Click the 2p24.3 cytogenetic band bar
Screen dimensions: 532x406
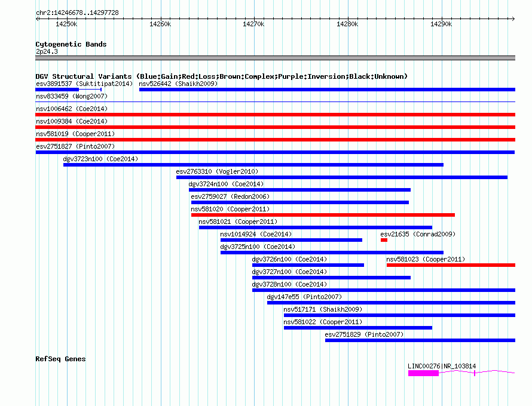(x=275, y=58)
